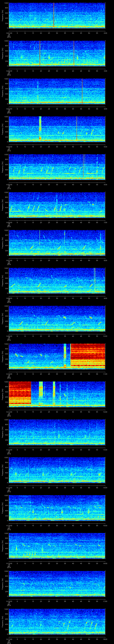Click the 6:09:00 start time label
Viewport: 114px width, 644px height.
(x=9, y=336)
